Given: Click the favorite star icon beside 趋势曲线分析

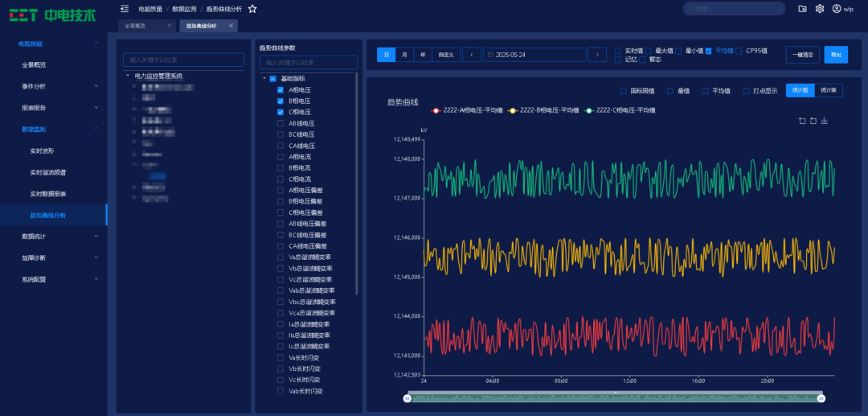Looking at the screenshot, I should 252,8.
